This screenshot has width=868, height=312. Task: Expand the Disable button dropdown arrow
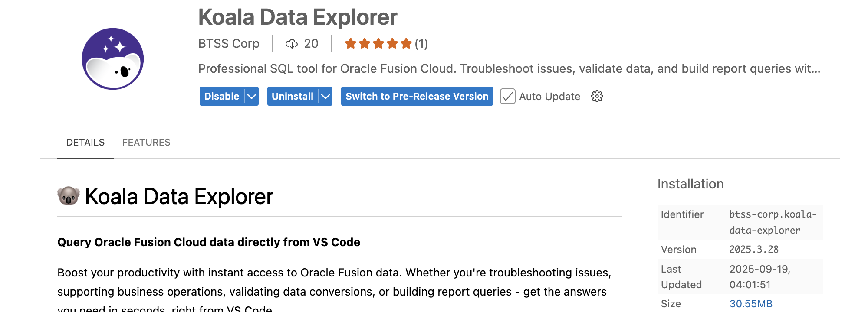pos(252,96)
